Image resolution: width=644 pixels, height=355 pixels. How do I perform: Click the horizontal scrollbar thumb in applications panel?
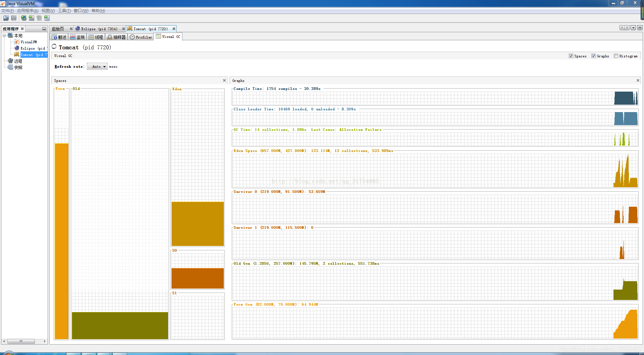click(x=21, y=341)
